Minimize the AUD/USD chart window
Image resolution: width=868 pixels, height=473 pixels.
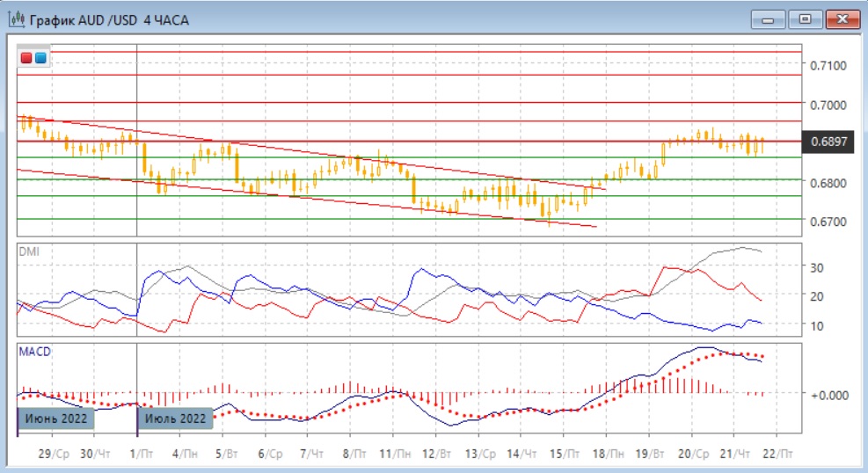(x=769, y=18)
